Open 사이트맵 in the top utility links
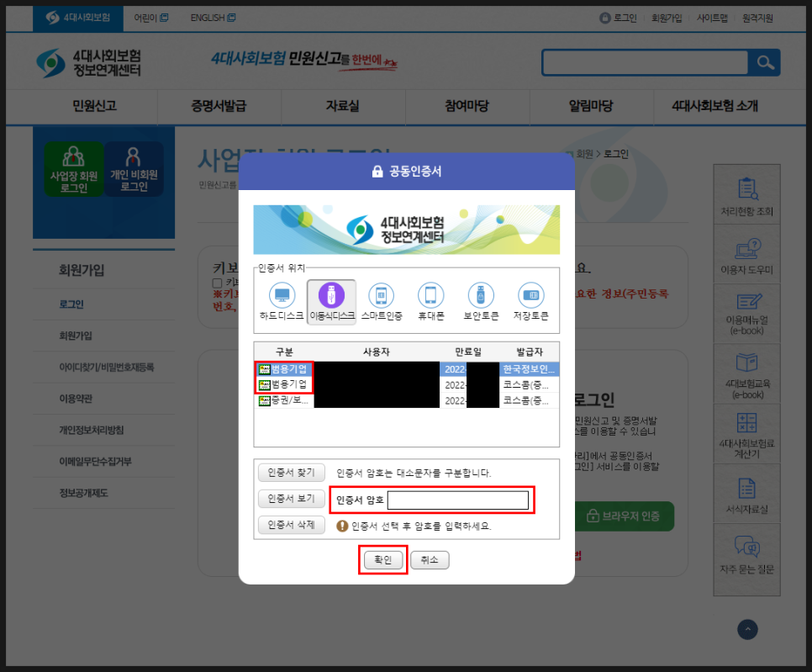 tap(712, 19)
